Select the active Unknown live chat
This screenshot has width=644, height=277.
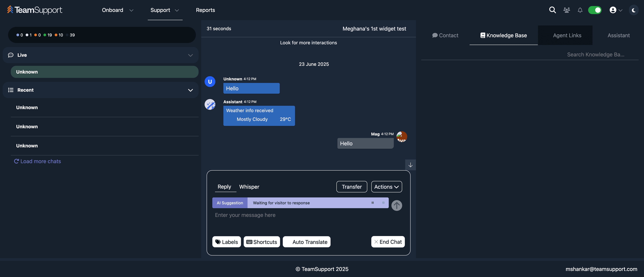pos(104,72)
